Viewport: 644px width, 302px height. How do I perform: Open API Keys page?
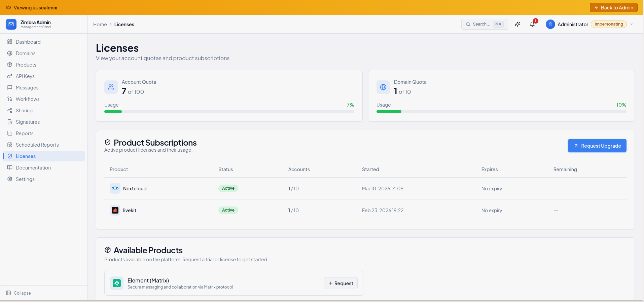[25, 76]
